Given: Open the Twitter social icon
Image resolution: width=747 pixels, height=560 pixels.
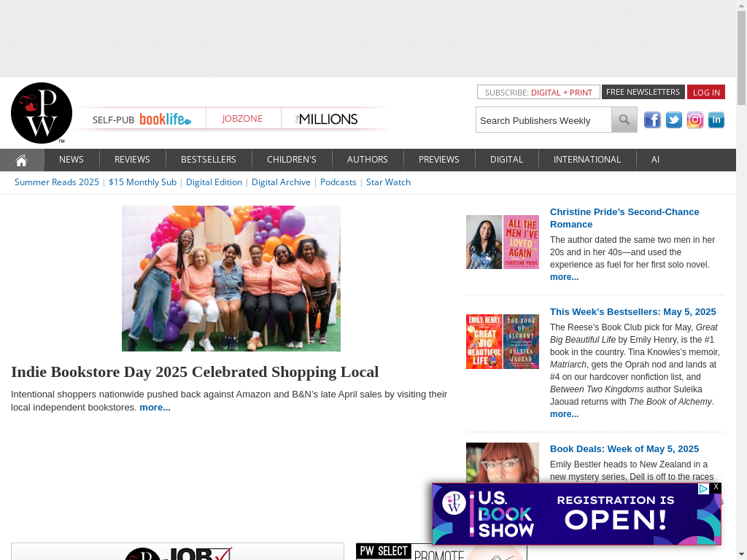Looking at the screenshot, I should click(x=673, y=120).
